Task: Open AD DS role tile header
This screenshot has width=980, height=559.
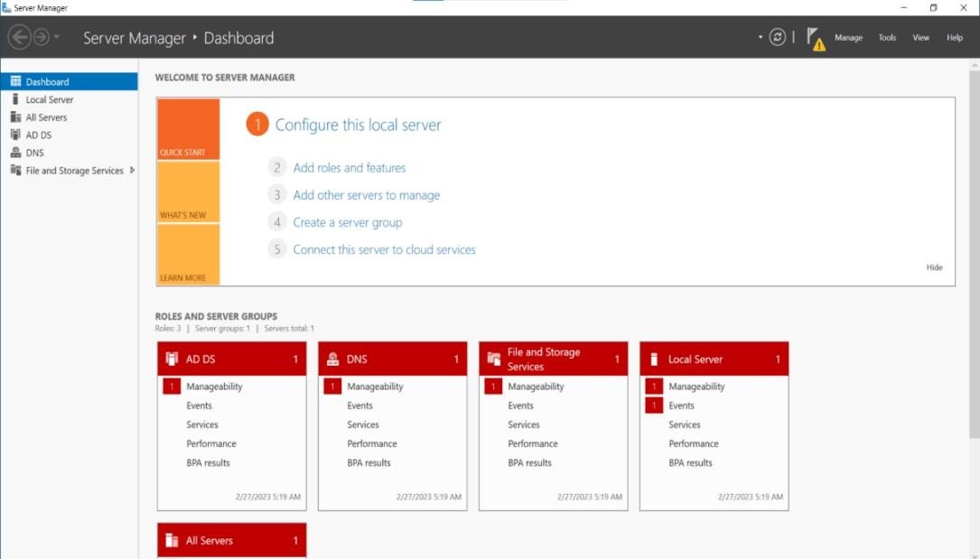Action: coord(232,359)
